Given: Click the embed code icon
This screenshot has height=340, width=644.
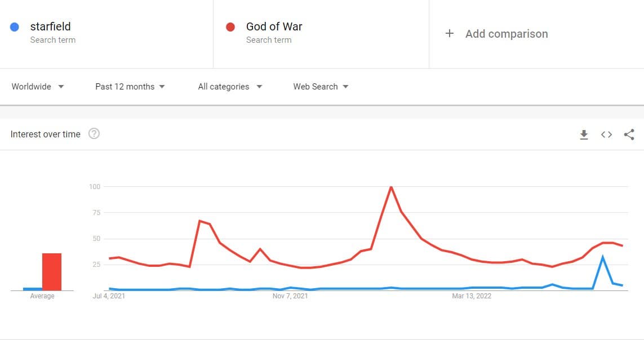Looking at the screenshot, I should pyautogui.click(x=606, y=135).
